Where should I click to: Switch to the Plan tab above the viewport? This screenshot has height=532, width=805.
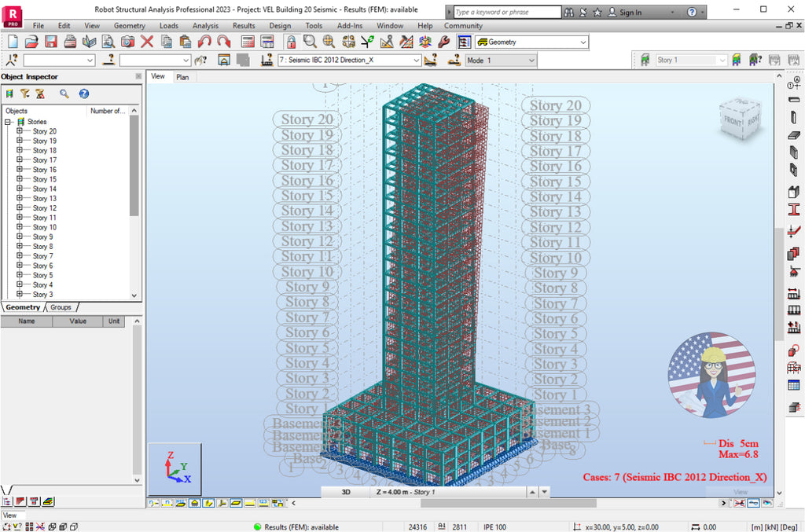click(x=183, y=77)
